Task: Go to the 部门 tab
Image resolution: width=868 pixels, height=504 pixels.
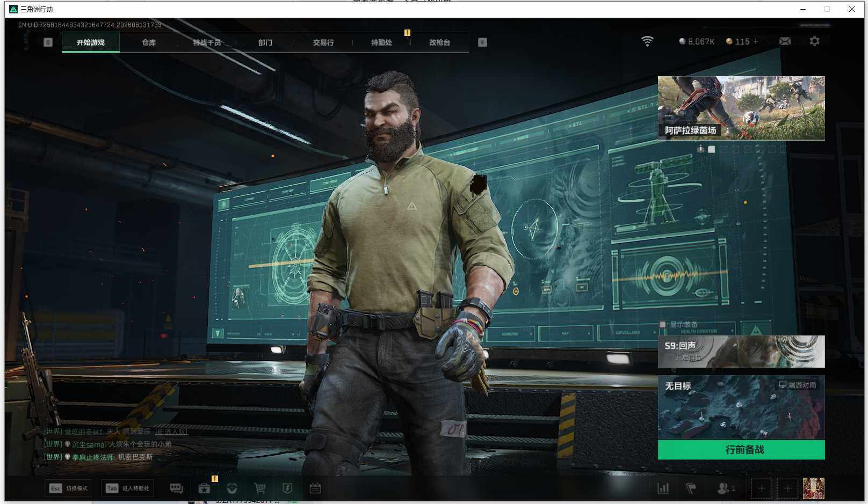Action: [265, 42]
